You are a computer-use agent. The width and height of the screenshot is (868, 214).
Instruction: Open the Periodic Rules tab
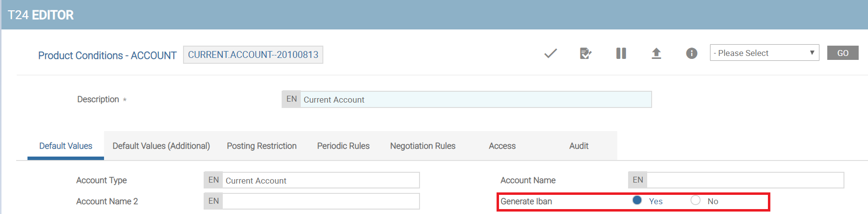[x=343, y=146]
